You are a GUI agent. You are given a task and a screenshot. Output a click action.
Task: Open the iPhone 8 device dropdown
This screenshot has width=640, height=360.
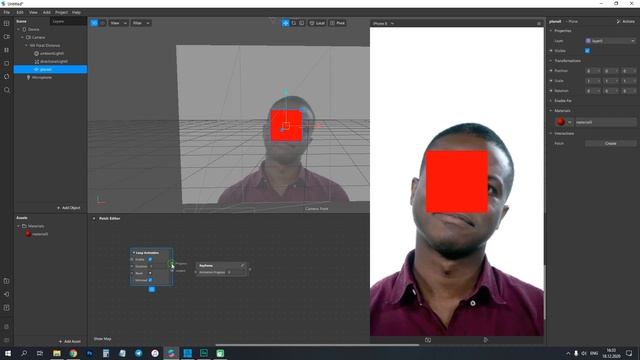[x=383, y=24]
